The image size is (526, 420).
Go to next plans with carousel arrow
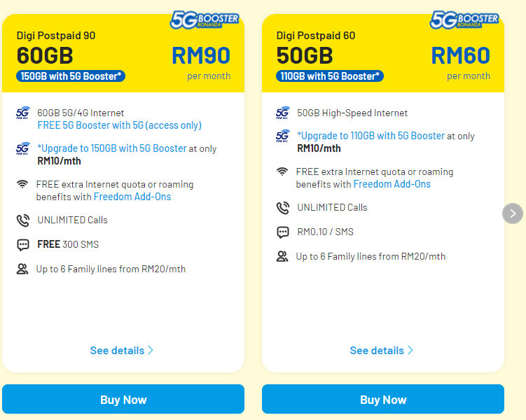[x=513, y=213]
